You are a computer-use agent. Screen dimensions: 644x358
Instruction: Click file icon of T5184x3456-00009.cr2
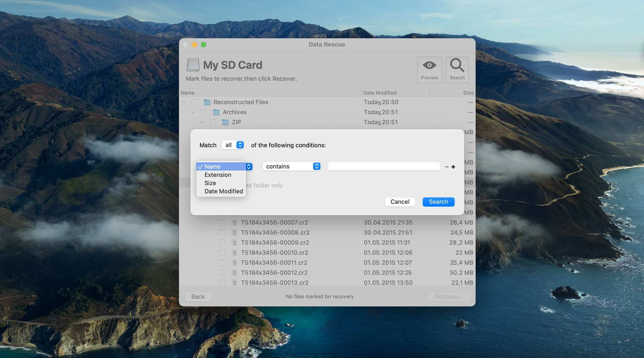click(x=234, y=243)
